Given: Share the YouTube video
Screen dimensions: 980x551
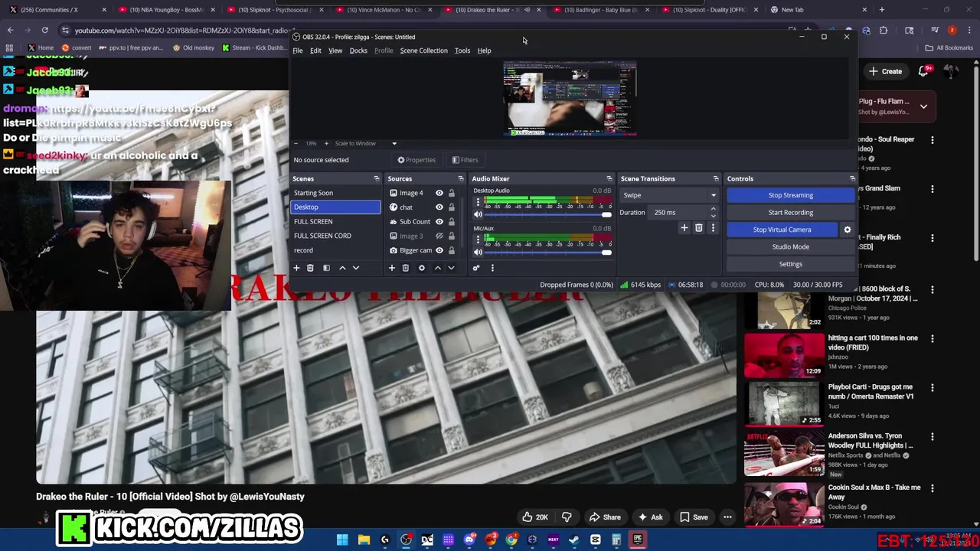Looking at the screenshot, I should click(604, 517).
